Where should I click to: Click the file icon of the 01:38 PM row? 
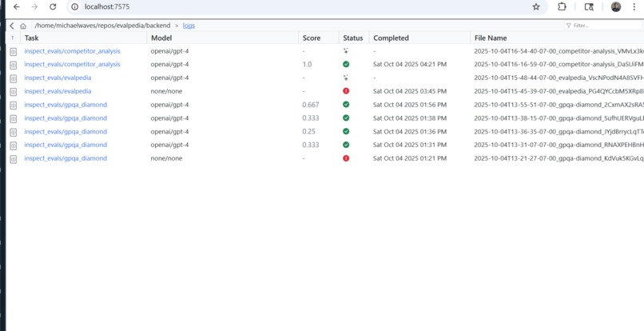click(13, 118)
